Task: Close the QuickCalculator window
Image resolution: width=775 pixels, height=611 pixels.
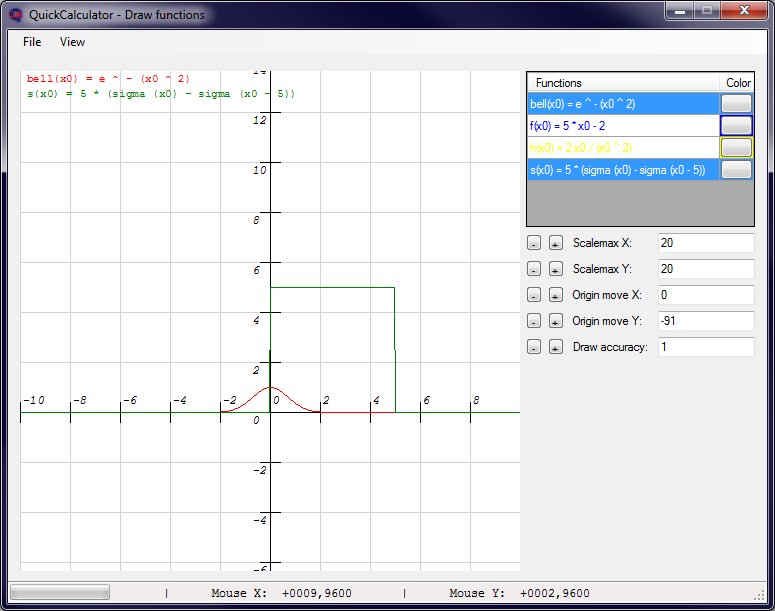Action: pos(744,10)
